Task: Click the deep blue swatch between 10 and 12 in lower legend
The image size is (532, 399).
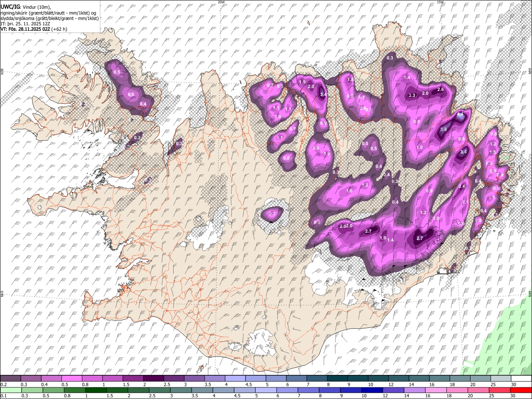Action: (x=372, y=390)
